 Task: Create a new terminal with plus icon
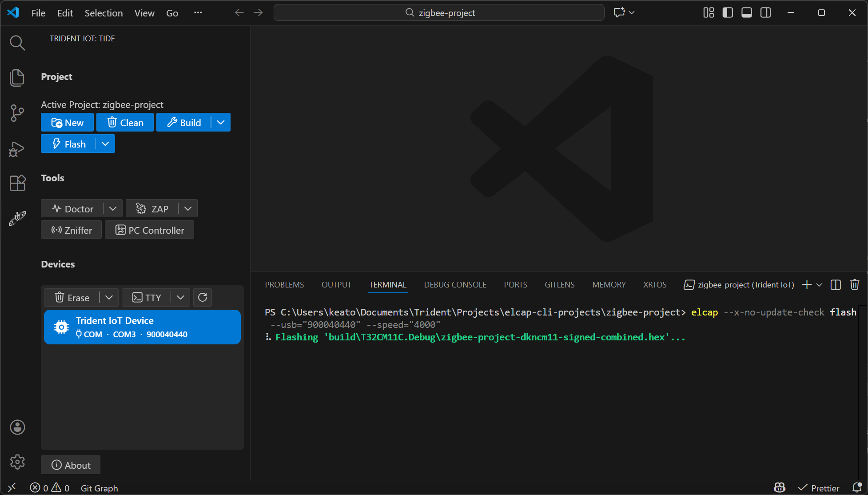click(x=807, y=285)
